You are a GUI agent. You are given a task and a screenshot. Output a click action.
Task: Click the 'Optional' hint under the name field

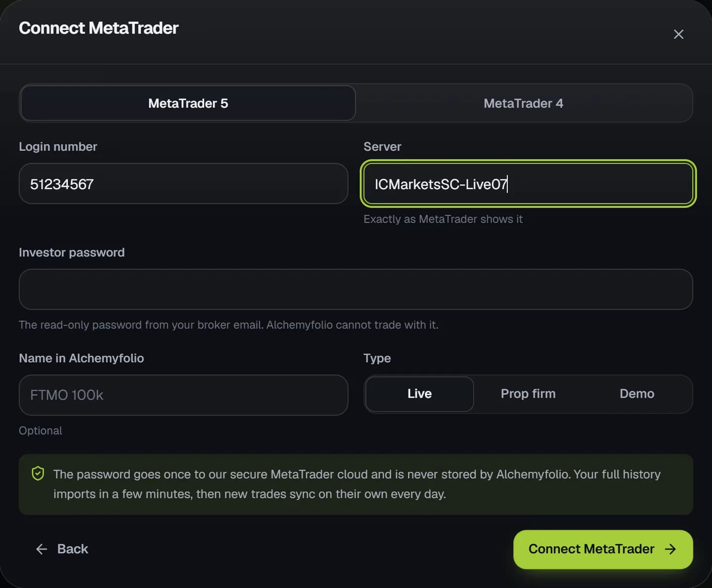[41, 431]
